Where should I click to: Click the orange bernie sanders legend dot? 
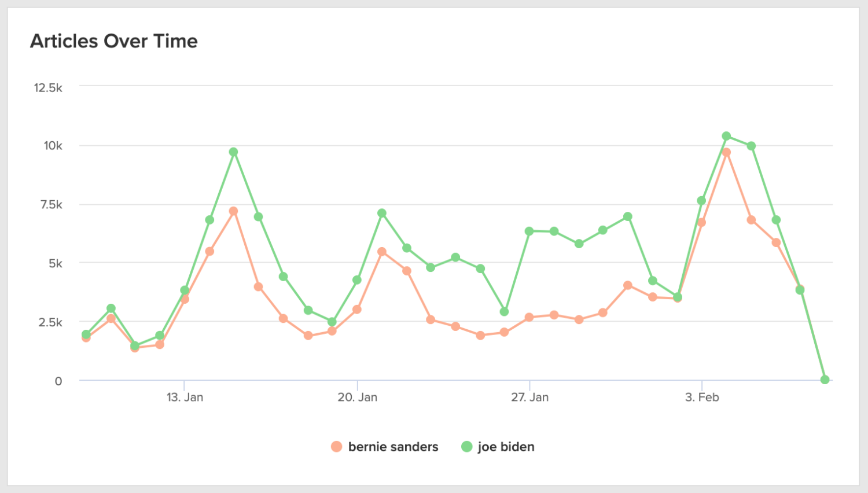pyautogui.click(x=336, y=447)
